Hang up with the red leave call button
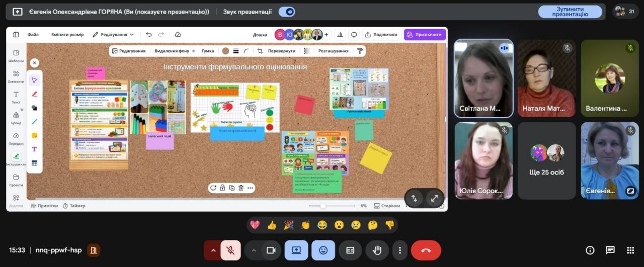 [x=426, y=250]
